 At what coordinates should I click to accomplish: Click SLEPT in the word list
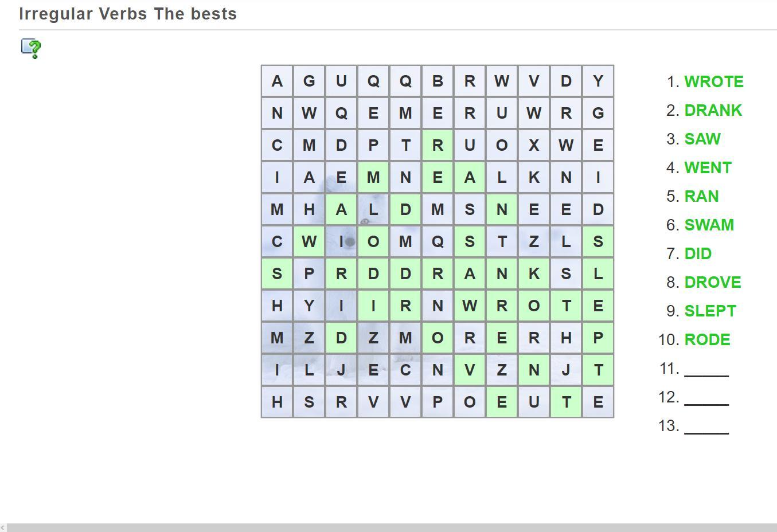[710, 311]
